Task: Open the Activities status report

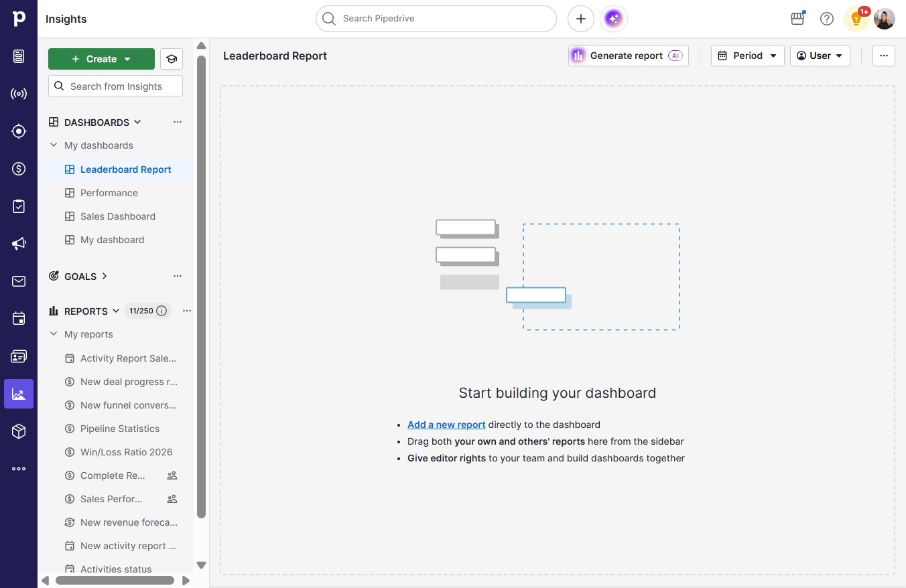Action: pyautogui.click(x=116, y=569)
